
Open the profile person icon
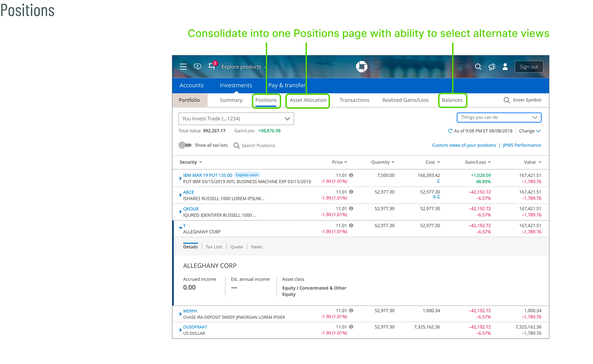[505, 67]
